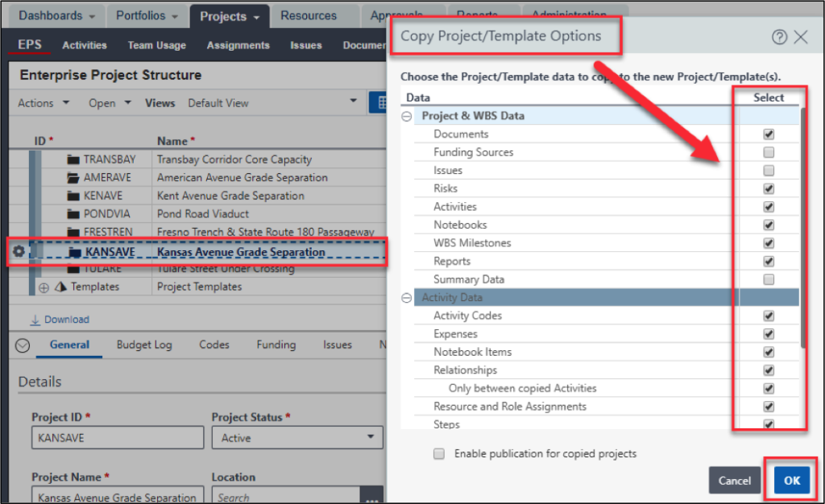
Task: Open the Location search browse ellipsis button
Action: click(x=371, y=499)
